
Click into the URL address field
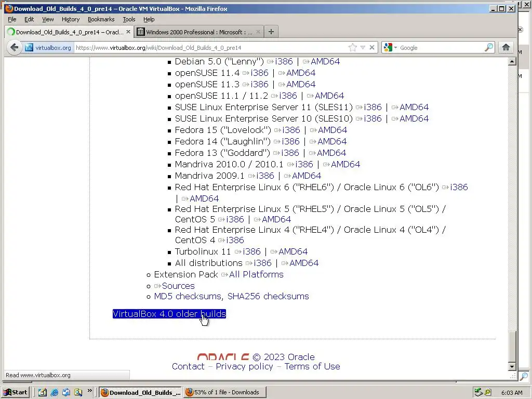coord(210,47)
